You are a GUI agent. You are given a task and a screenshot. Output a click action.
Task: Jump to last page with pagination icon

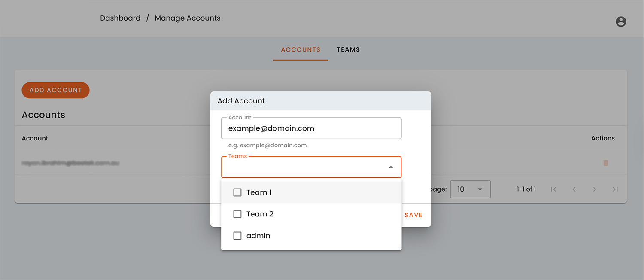tap(615, 189)
